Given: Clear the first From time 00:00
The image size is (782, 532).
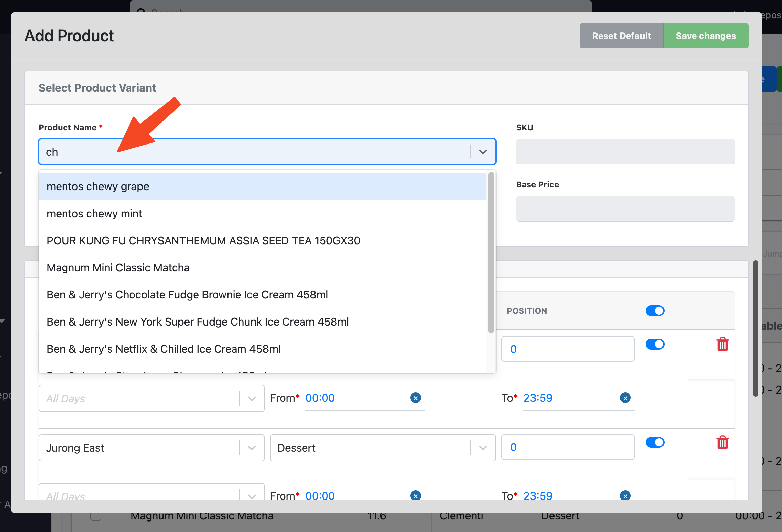Looking at the screenshot, I should [416, 398].
